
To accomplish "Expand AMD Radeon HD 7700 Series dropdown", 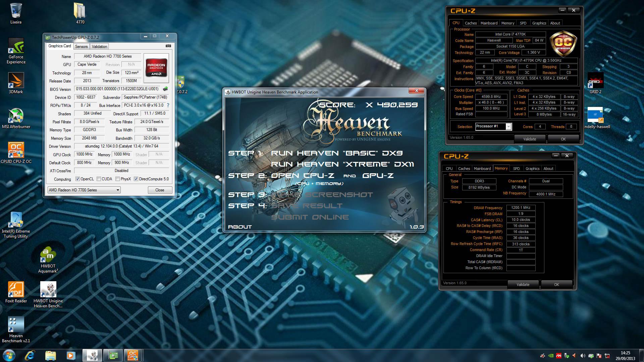I will coord(84,190).
